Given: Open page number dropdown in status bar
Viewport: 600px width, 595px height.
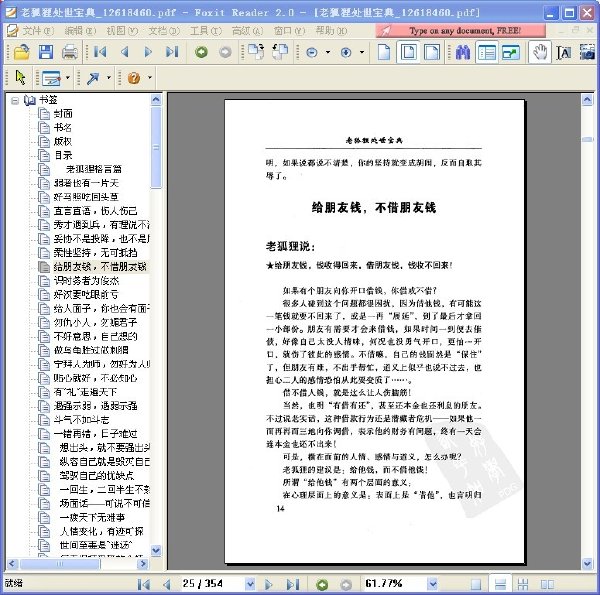Looking at the screenshot, I should coord(250,584).
